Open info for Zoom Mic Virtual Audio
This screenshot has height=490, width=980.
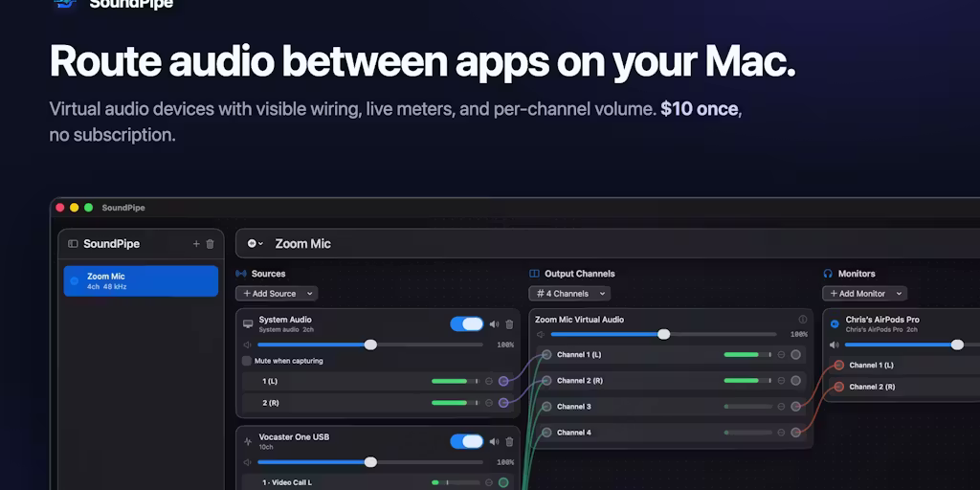coord(803,320)
